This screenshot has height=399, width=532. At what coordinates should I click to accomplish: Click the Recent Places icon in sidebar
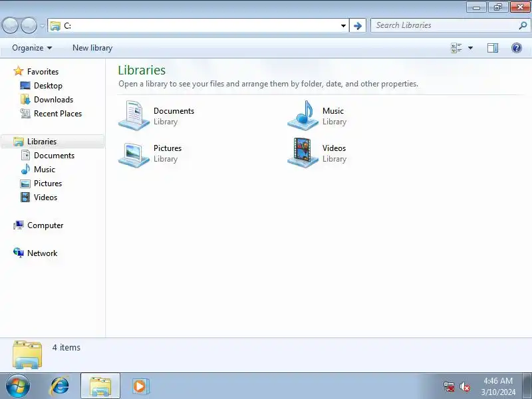25,113
